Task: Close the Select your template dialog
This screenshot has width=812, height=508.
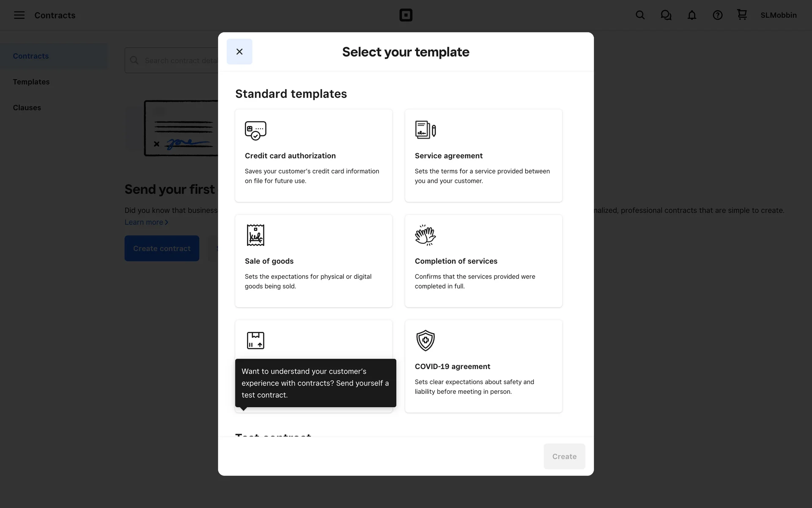Action: 239,52
